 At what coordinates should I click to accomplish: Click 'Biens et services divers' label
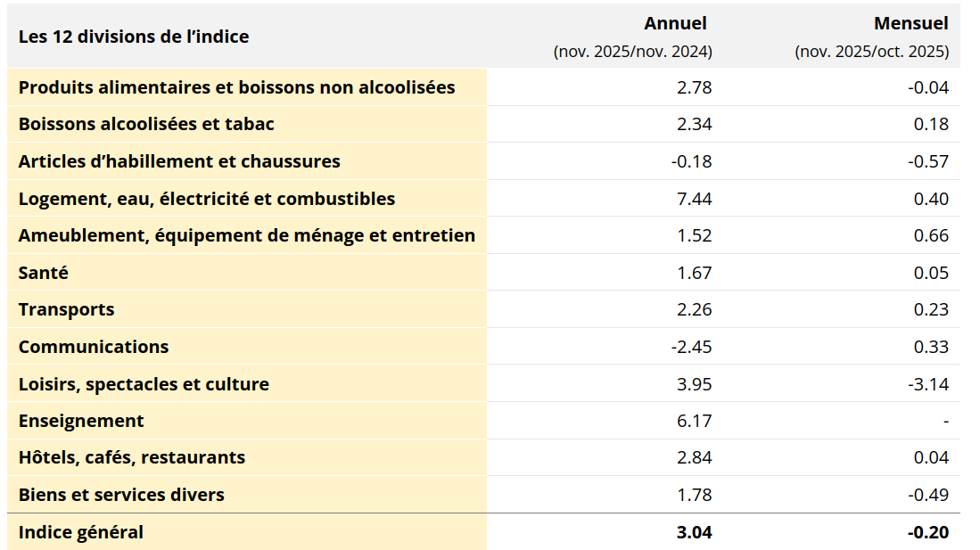point(121,495)
